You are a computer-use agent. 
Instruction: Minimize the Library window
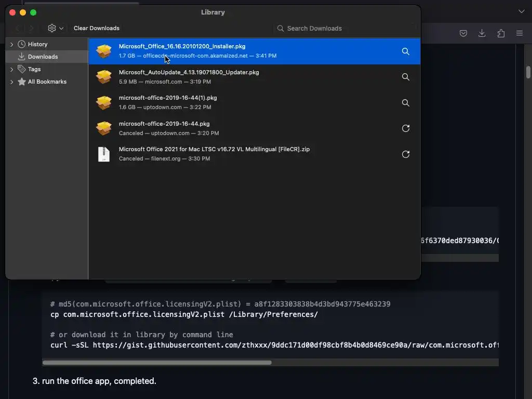23,12
